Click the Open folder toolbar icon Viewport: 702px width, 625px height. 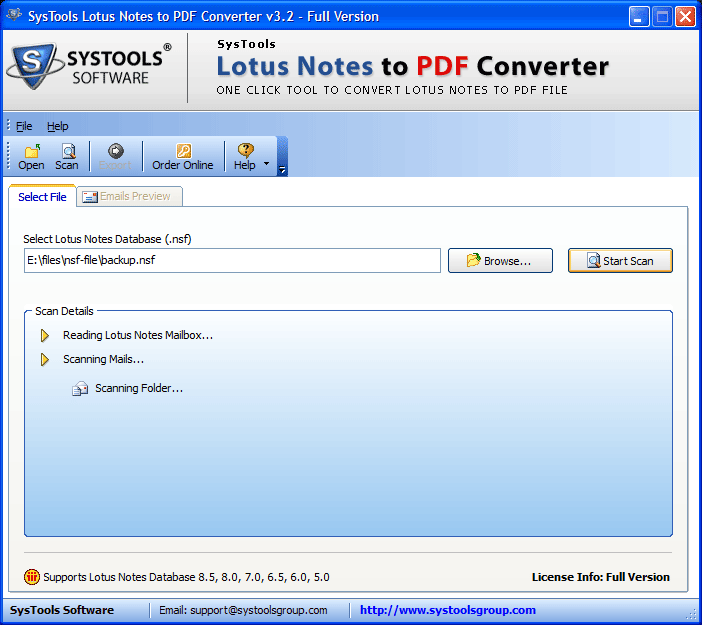31,151
